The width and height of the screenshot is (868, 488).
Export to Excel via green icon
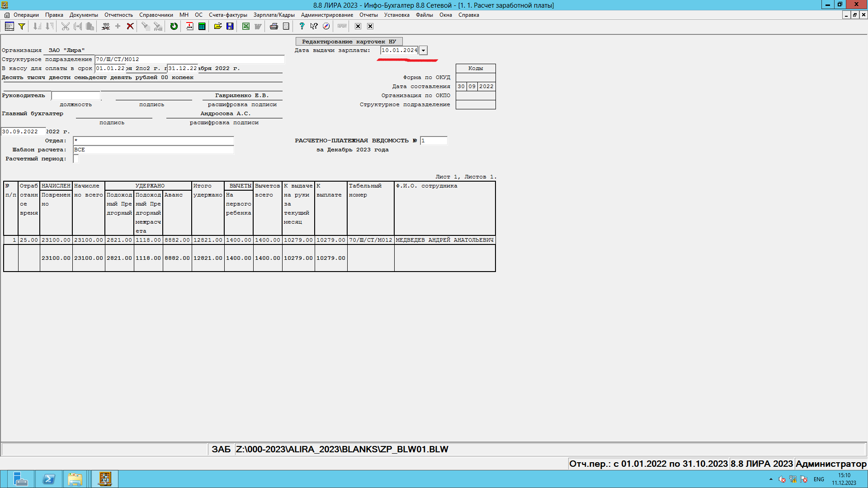(245, 26)
